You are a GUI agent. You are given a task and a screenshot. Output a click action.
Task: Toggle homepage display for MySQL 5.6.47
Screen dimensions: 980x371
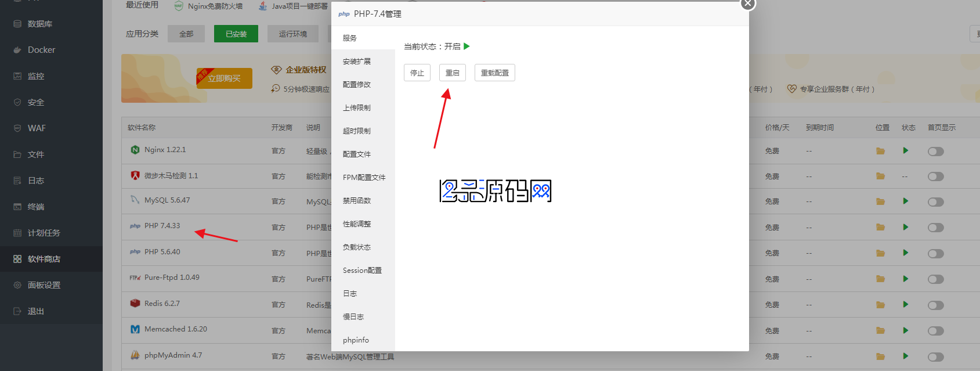point(936,202)
